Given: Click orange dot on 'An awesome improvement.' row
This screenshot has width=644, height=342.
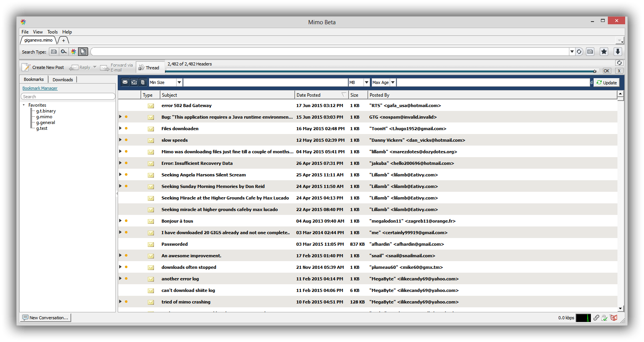Looking at the screenshot, I should 126,255.
